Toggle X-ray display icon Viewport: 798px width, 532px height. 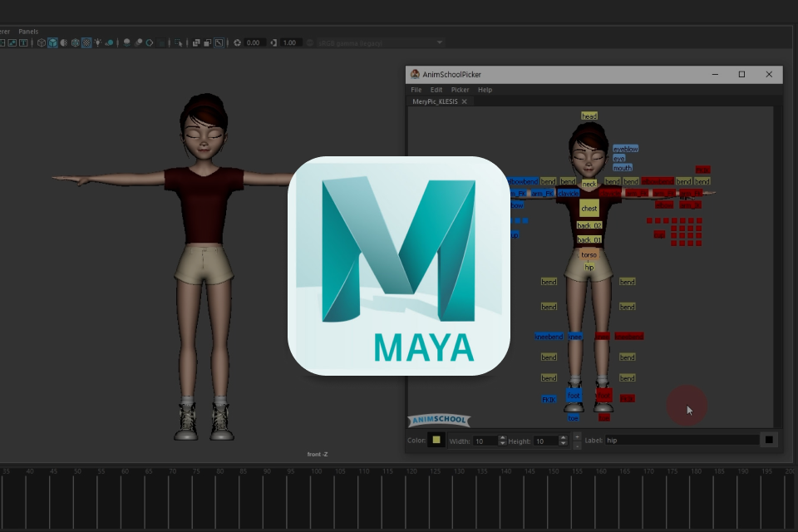coord(196,42)
